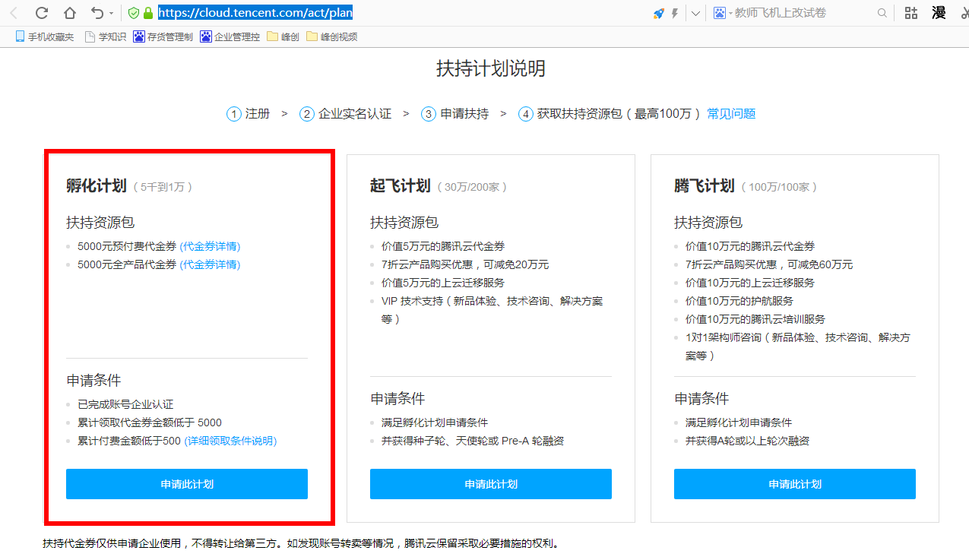Viewport: 969px width, 560px height.
Task: Click the text 累计领取代金券金额低于 5000
Action: (x=150, y=422)
